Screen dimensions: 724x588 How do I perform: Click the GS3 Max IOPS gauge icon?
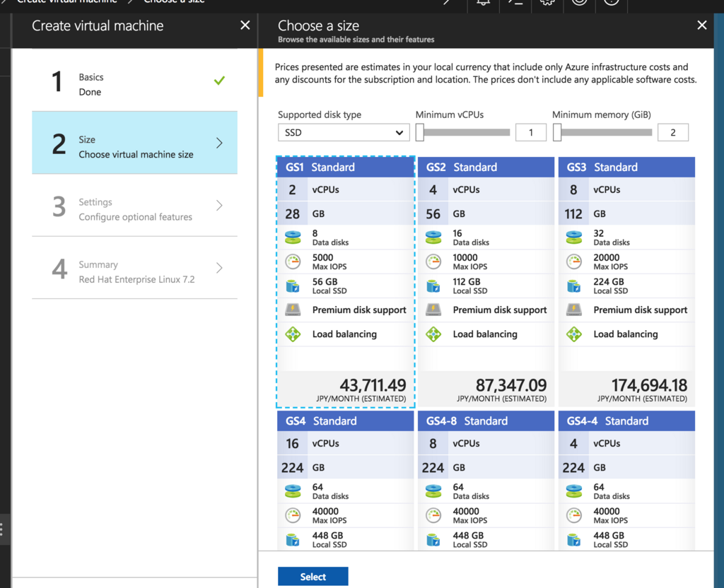click(x=574, y=261)
